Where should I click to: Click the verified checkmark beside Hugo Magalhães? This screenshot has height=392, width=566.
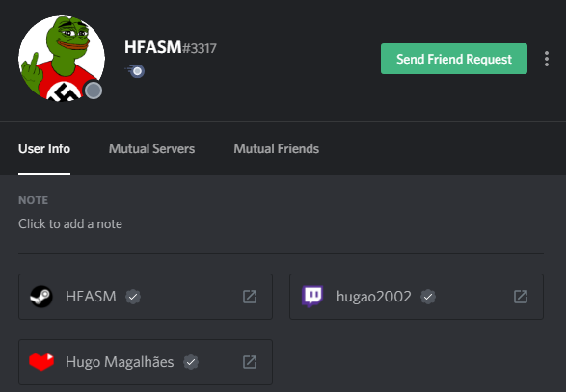[x=191, y=362]
